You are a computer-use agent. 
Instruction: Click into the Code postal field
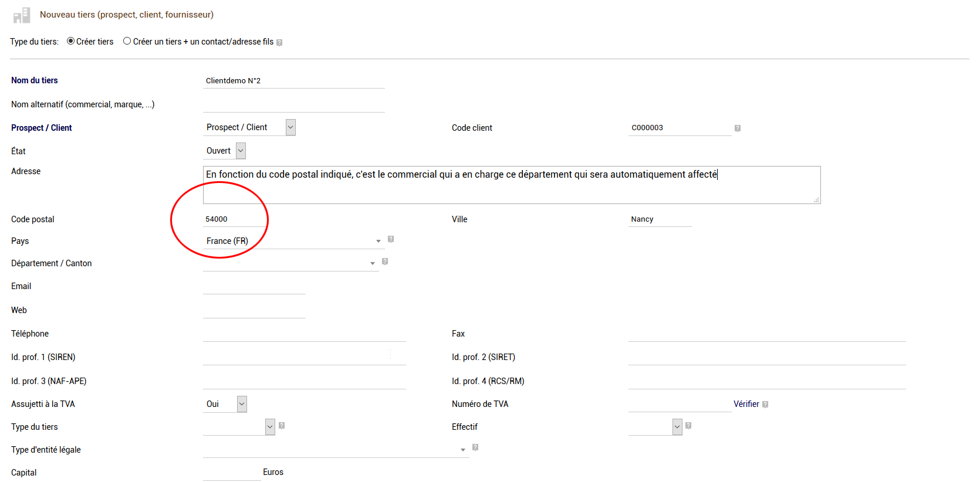(x=234, y=219)
